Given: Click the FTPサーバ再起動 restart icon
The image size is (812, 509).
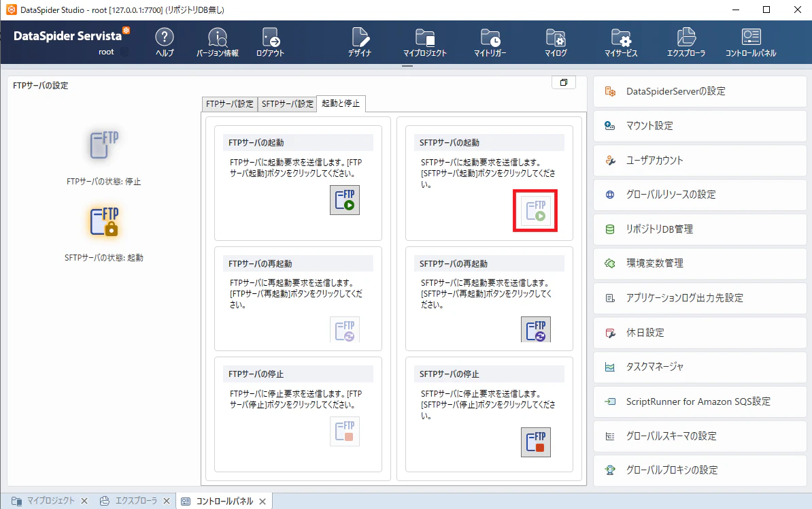Looking at the screenshot, I should [x=345, y=329].
